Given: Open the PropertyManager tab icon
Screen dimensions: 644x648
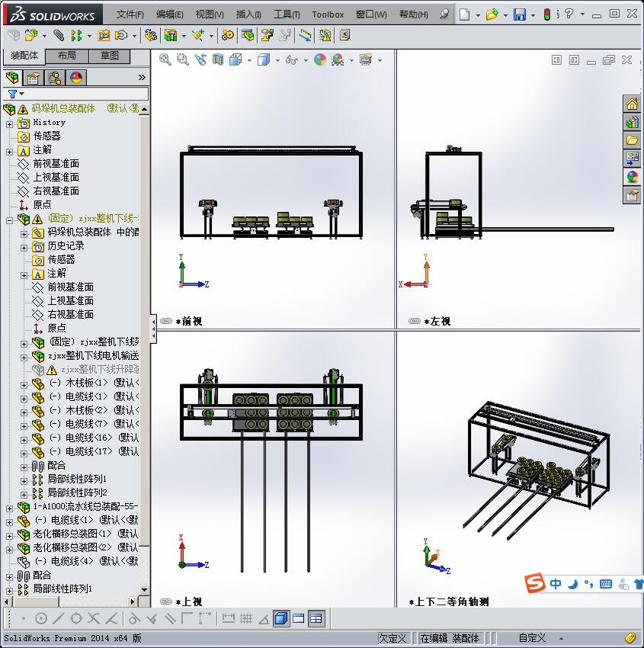Looking at the screenshot, I should tap(34, 77).
